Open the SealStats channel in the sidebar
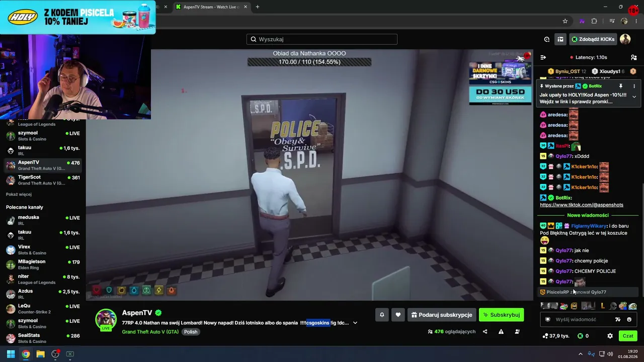The height and width of the screenshot is (362, 644). tap(43, 338)
